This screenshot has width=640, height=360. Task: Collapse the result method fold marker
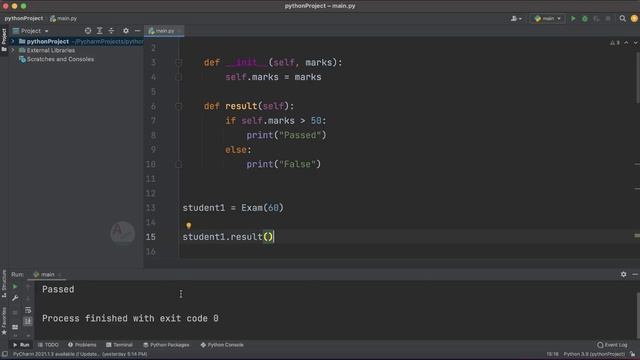click(x=178, y=106)
